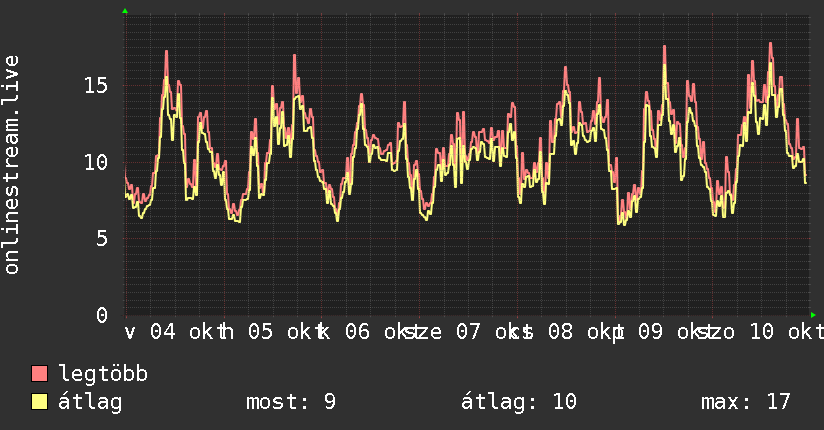Click the 'k 06 okt' date label
This screenshot has width=824, height=430.
pos(370,332)
